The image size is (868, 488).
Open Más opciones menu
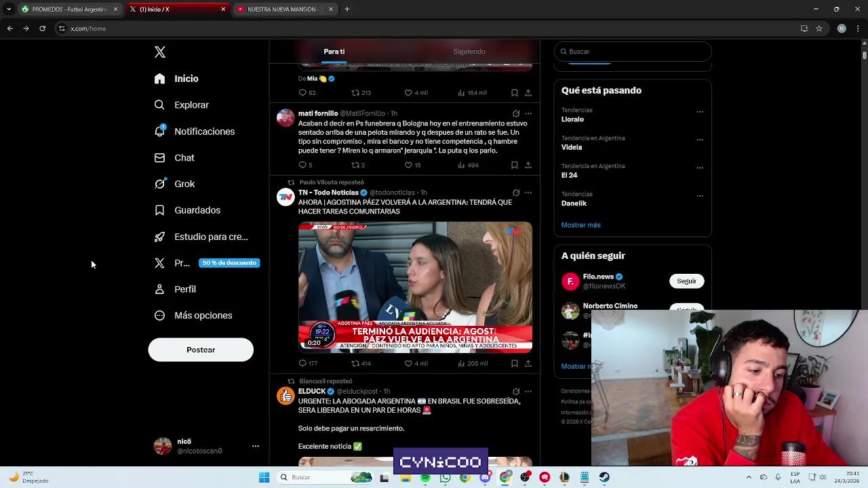(193, 316)
